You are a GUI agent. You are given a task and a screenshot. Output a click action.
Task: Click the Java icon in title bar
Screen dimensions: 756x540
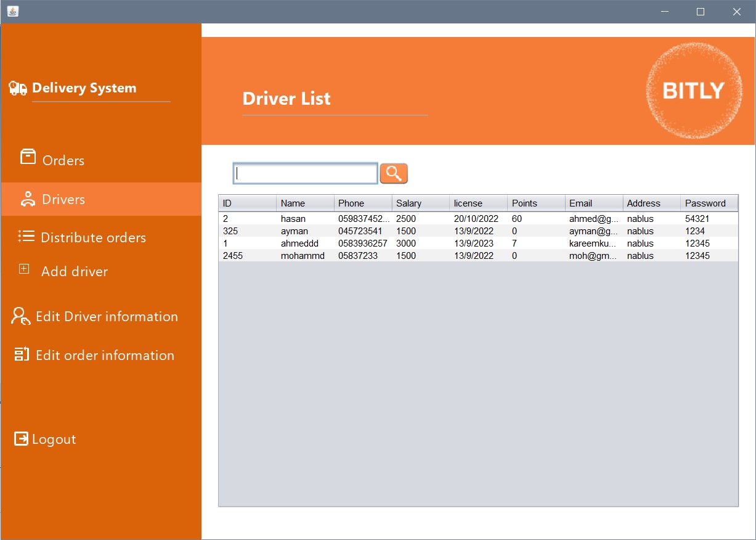[13, 11]
